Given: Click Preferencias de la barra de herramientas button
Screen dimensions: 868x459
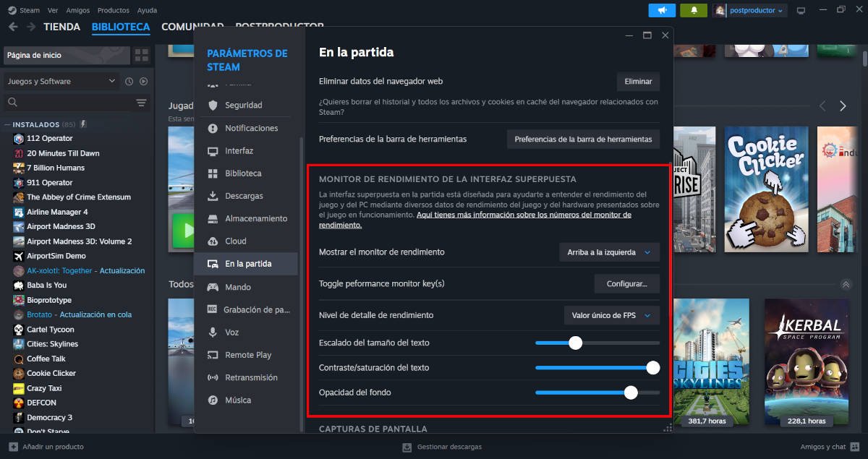Looking at the screenshot, I should pos(583,139).
